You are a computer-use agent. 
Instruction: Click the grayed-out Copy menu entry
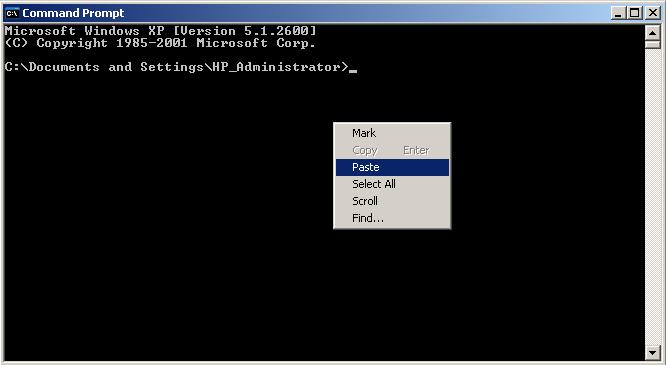392,150
